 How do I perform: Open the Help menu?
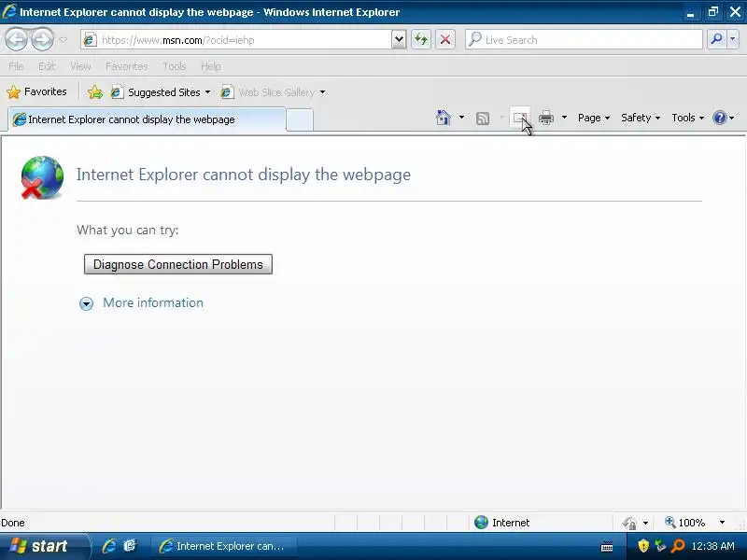tap(211, 66)
